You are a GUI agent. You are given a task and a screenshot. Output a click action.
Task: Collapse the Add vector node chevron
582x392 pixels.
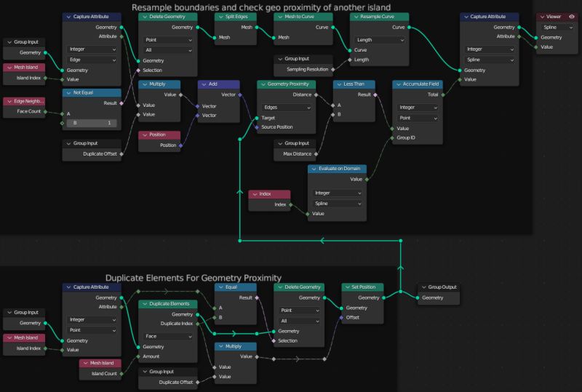pyautogui.click(x=204, y=84)
